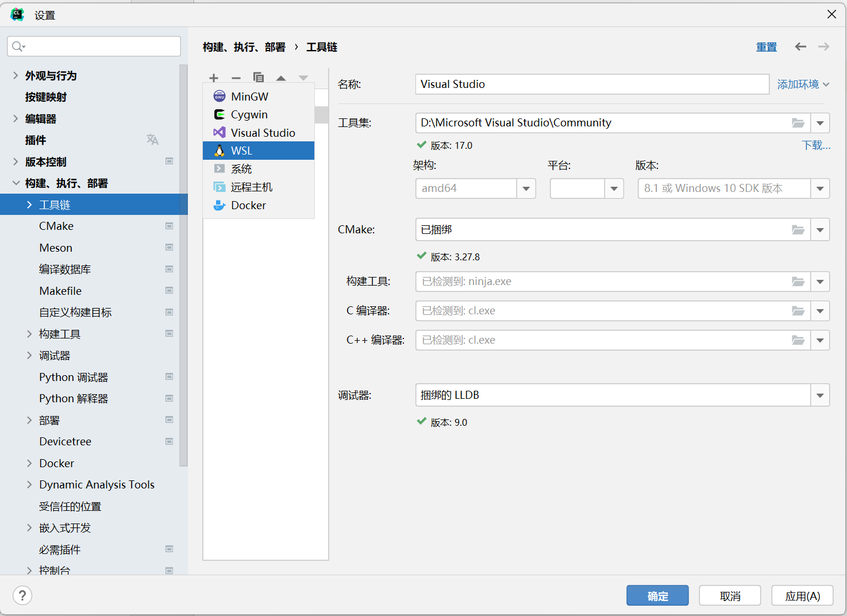The height and width of the screenshot is (616, 847).
Task: Click the 确定 button
Action: point(657,596)
